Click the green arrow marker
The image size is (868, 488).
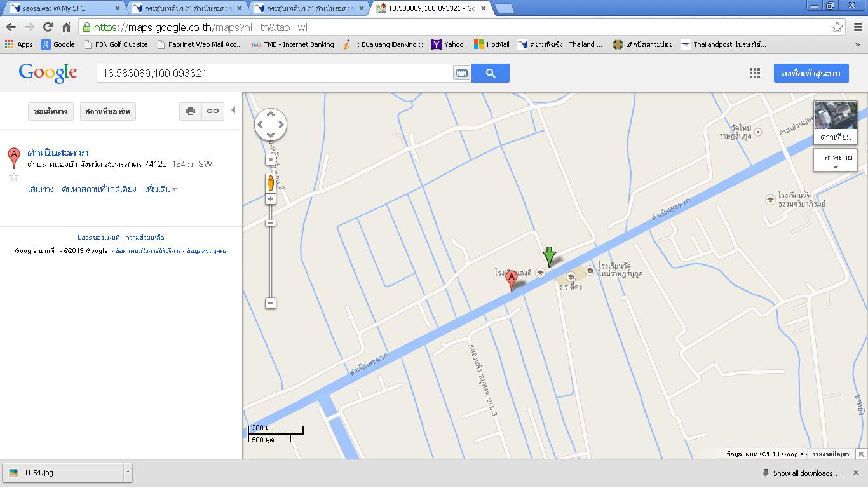coord(549,257)
